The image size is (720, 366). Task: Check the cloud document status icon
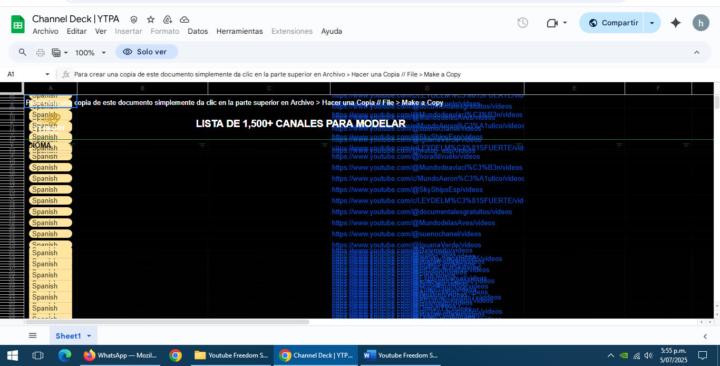click(184, 20)
